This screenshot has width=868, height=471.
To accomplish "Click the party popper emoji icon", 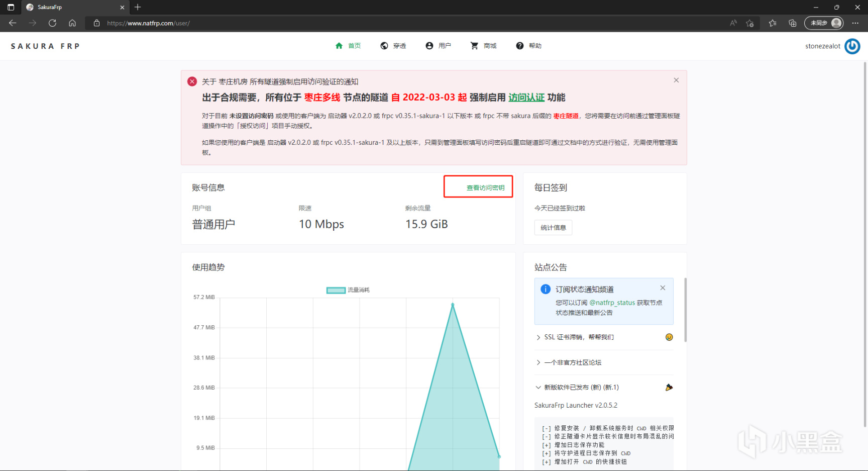I will click(669, 388).
